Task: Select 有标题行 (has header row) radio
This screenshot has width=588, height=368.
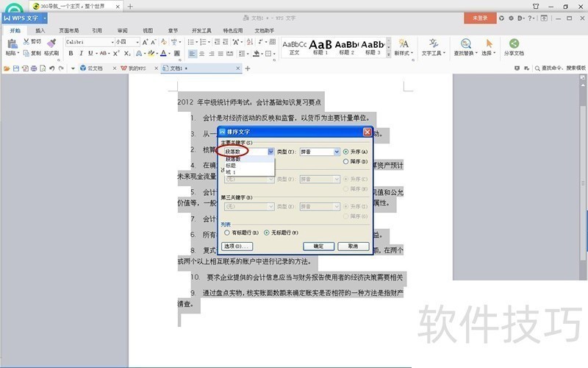Action: 227,233
